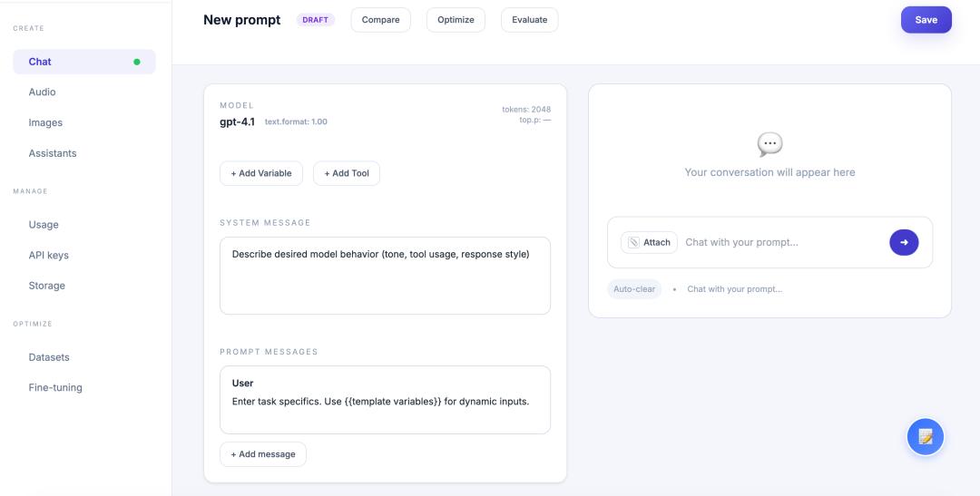Screen dimensions: 980x496
Task: Navigate to Fine-tuning
Action: pos(55,387)
